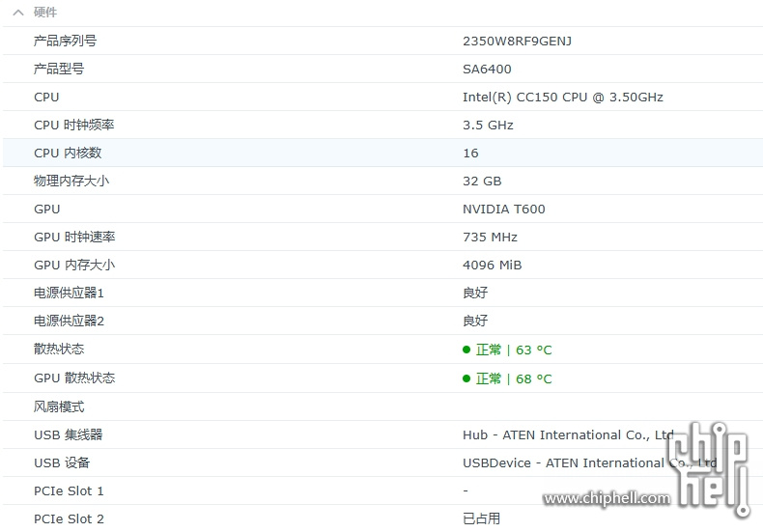The height and width of the screenshot is (532, 763).
Task: Click the 电源供应器1 label
Action: pyautogui.click(x=69, y=293)
